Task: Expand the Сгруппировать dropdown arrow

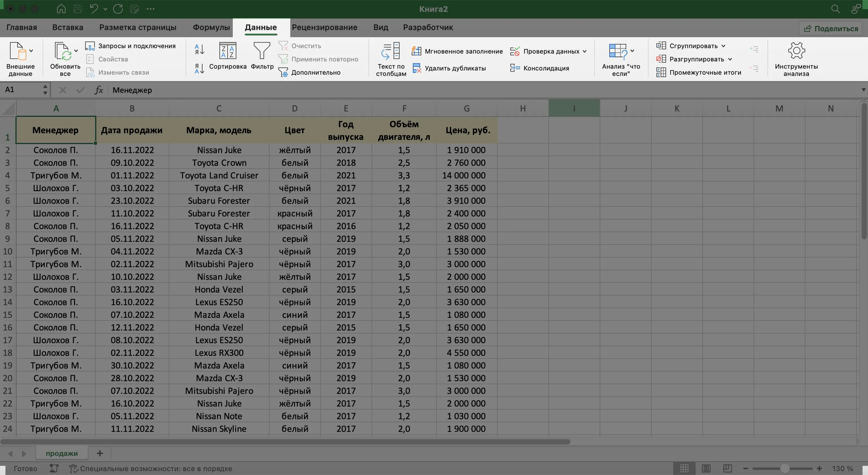Action: 723,46
